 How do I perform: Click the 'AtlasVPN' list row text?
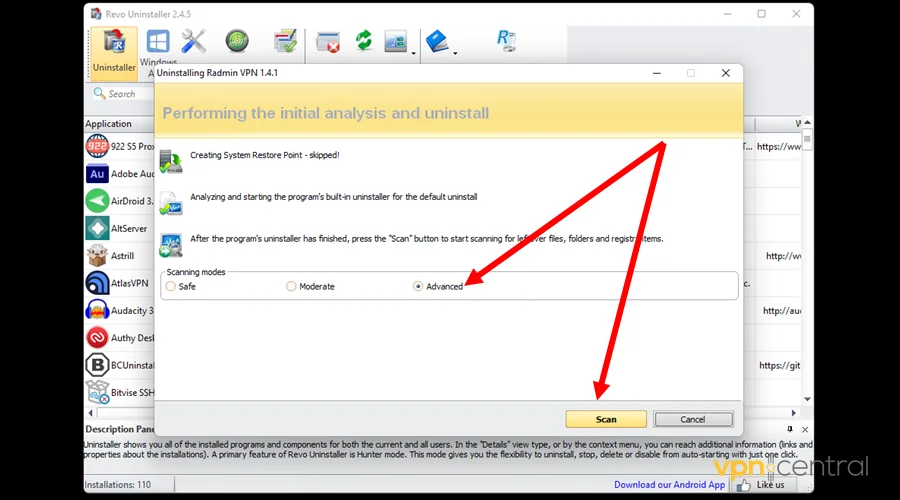click(130, 284)
